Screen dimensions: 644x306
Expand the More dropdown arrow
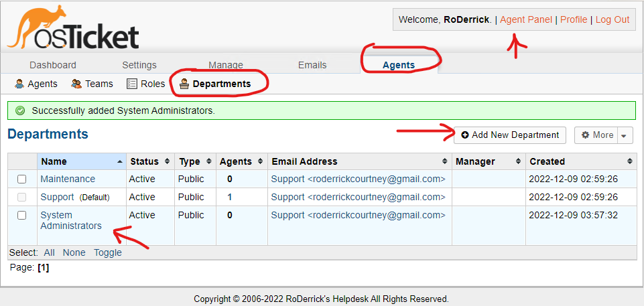click(x=625, y=135)
